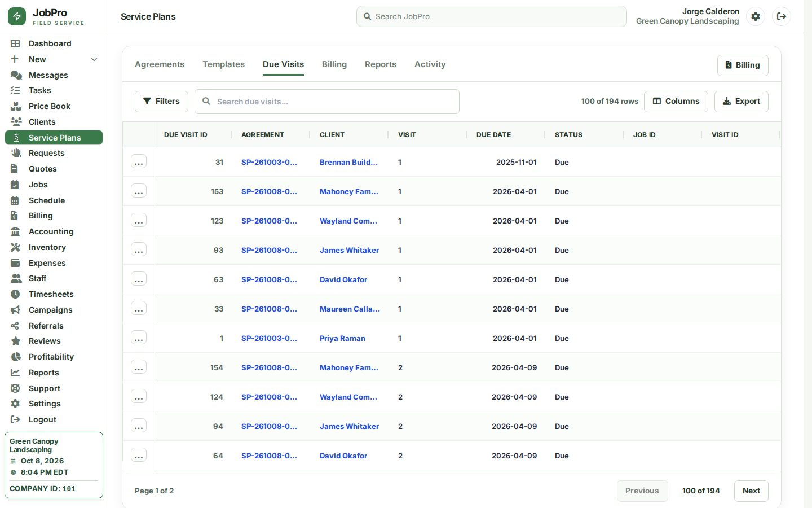Image resolution: width=812 pixels, height=508 pixels.
Task: Open the agreement link for visit 64
Action: (x=269, y=456)
